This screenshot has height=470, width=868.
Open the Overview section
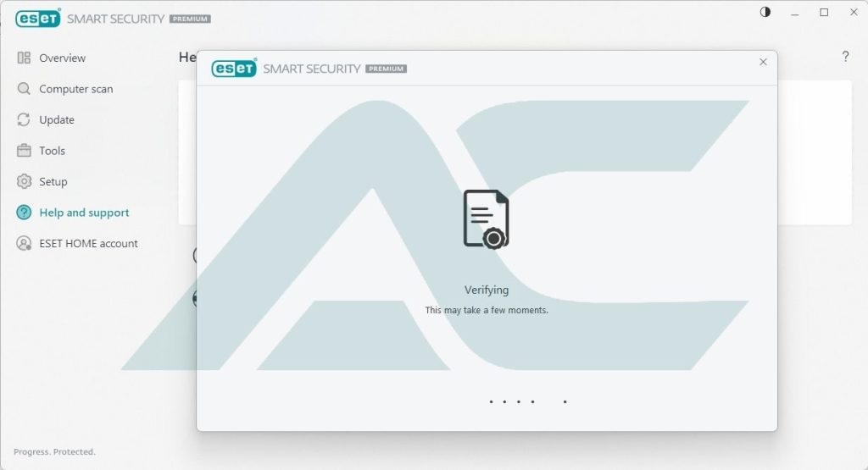coord(62,58)
